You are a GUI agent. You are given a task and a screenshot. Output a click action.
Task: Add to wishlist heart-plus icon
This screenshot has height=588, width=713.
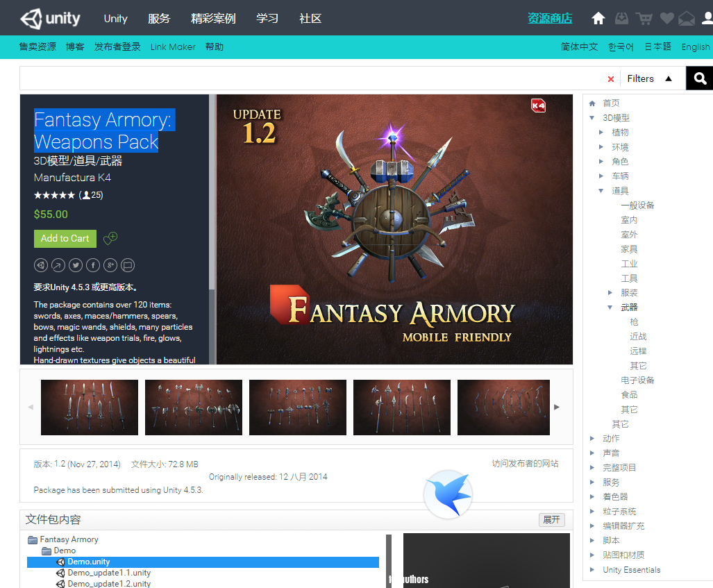pyautogui.click(x=110, y=238)
